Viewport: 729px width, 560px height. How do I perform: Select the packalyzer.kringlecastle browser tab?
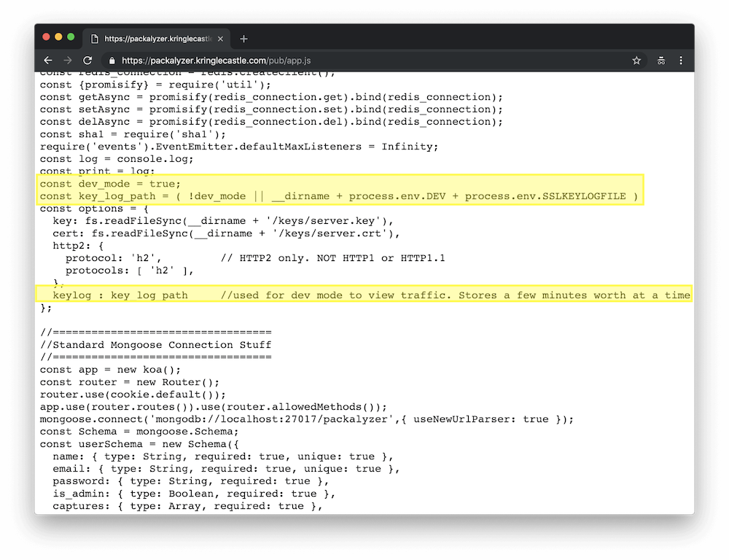(157, 39)
